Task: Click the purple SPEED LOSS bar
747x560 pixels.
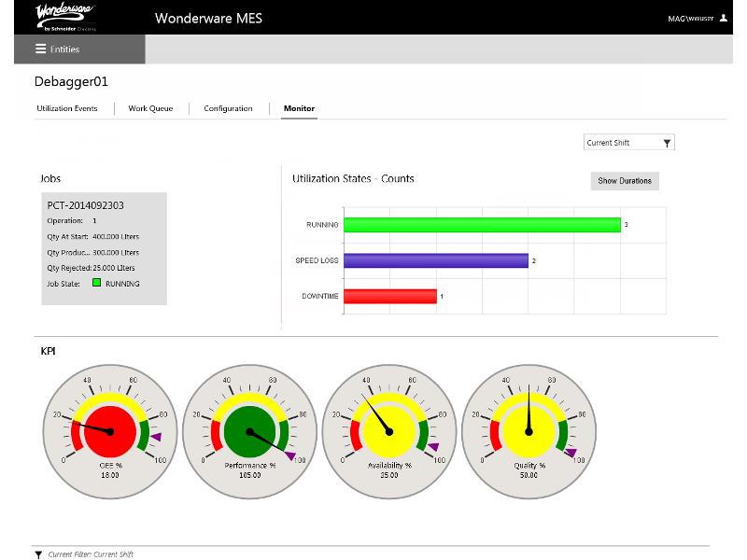Action: tap(436, 260)
